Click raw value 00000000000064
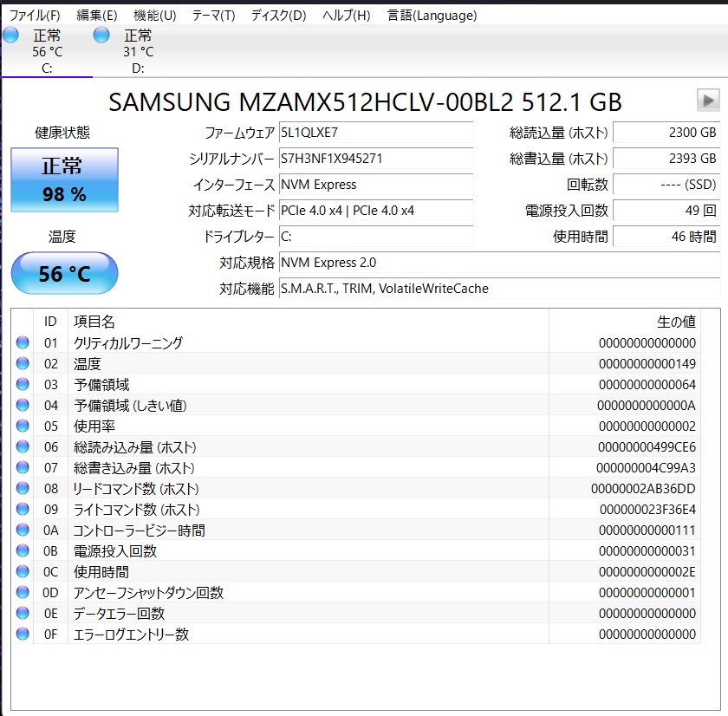 (647, 385)
